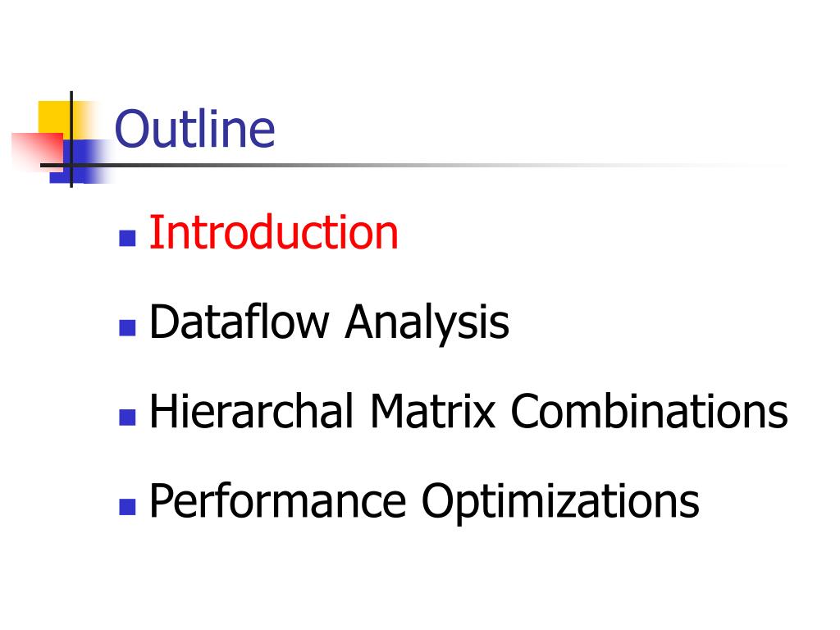Click the word Dataflow
Image resolution: width=840 pixels, height=630 pixels.
pyautogui.click(x=239, y=322)
